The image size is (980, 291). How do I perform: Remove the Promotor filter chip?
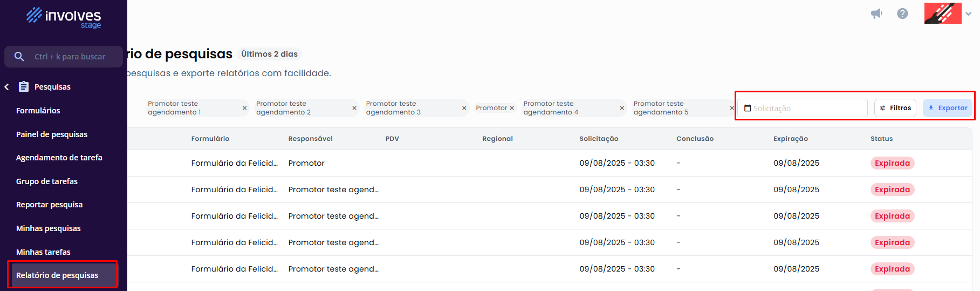pyautogui.click(x=512, y=108)
